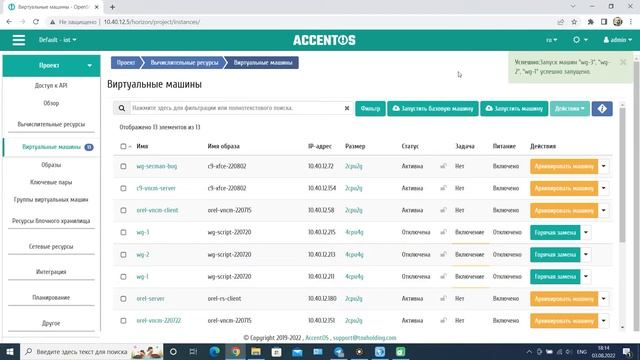Click the Фильтр button
The image size is (640, 360).
click(x=370, y=109)
